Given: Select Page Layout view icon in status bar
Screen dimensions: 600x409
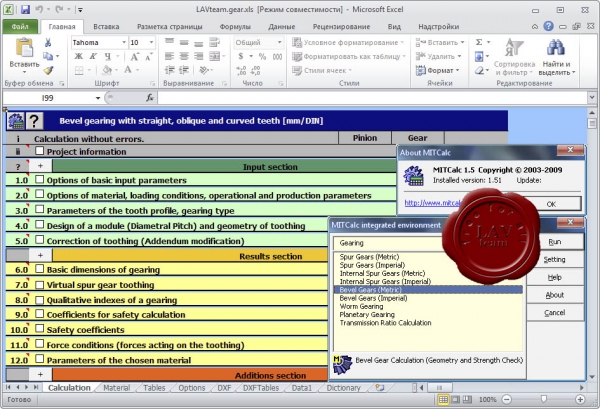Looking at the screenshot, I should coord(455,399).
